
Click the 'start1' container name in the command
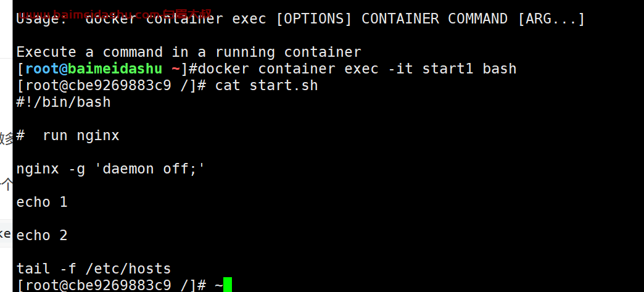click(x=448, y=69)
